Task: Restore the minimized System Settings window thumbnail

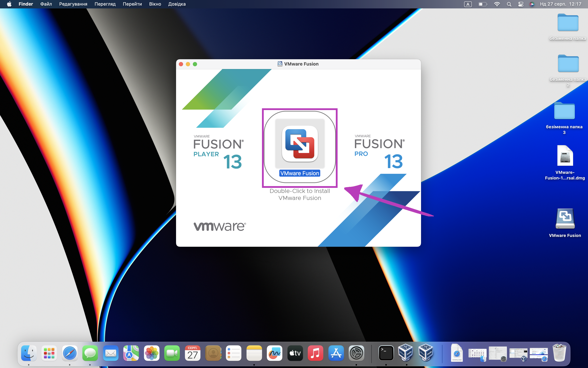Action: (x=498, y=354)
